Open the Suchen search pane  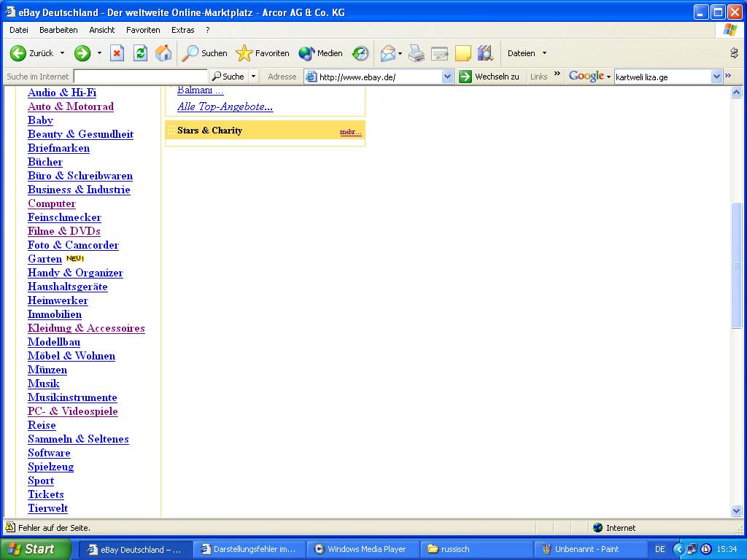(x=204, y=52)
